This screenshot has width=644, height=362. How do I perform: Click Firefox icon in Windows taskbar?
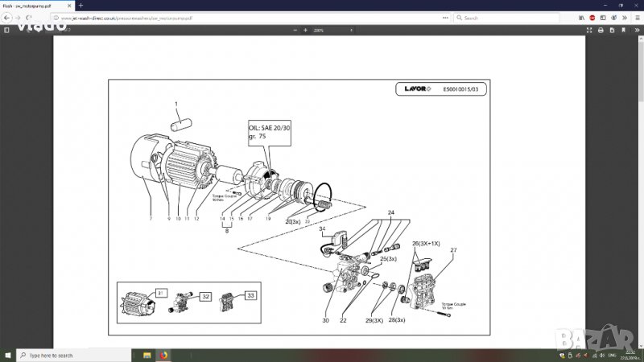163,355
